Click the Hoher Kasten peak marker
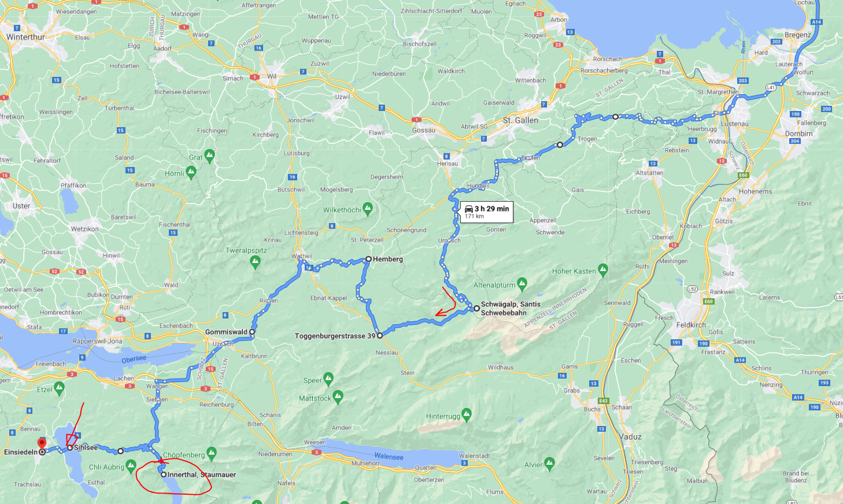 (603, 270)
